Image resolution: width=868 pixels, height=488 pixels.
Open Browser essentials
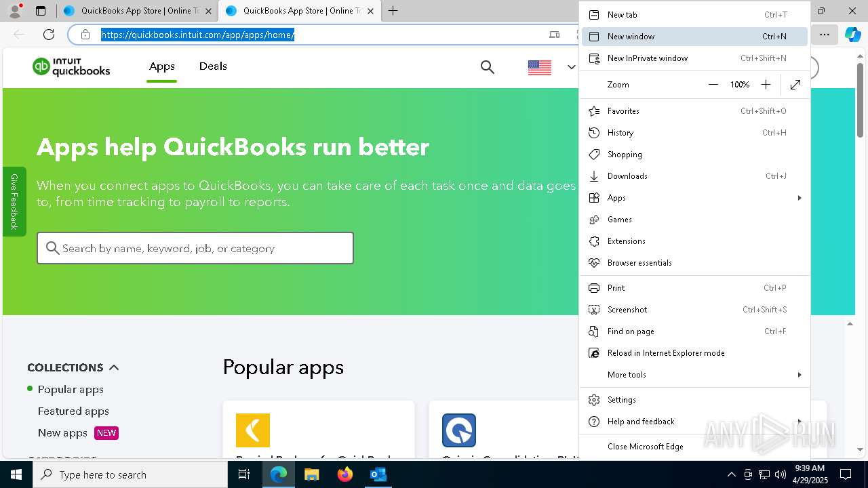coord(694,263)
